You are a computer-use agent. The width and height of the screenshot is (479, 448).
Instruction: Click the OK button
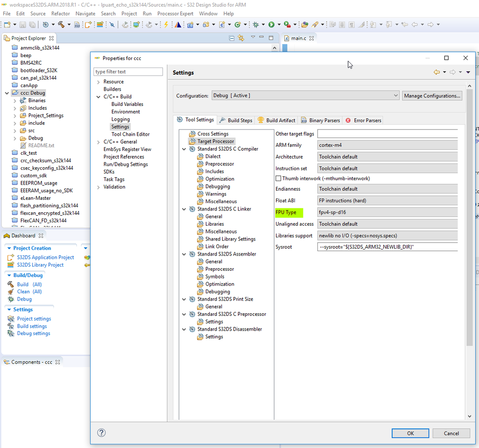410,433
